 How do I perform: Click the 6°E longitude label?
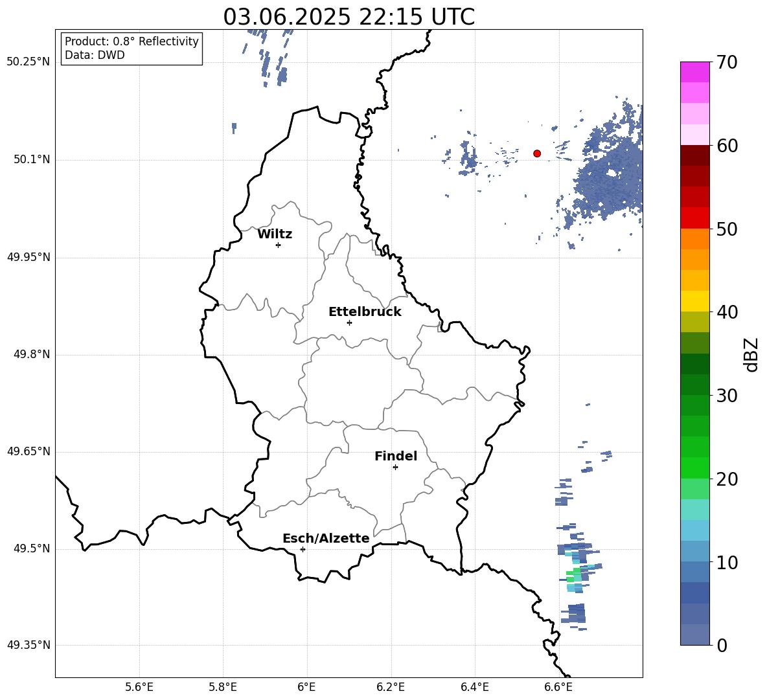306,687
